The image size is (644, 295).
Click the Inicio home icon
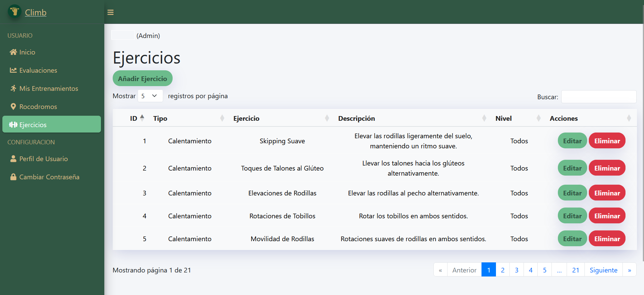[13, 52]
